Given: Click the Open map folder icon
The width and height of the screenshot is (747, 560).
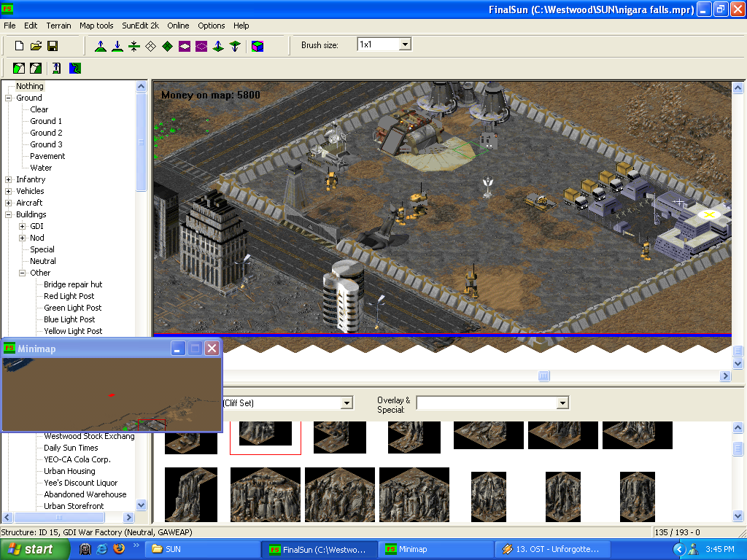Looking at the screenshot, I should coord(36,46).
